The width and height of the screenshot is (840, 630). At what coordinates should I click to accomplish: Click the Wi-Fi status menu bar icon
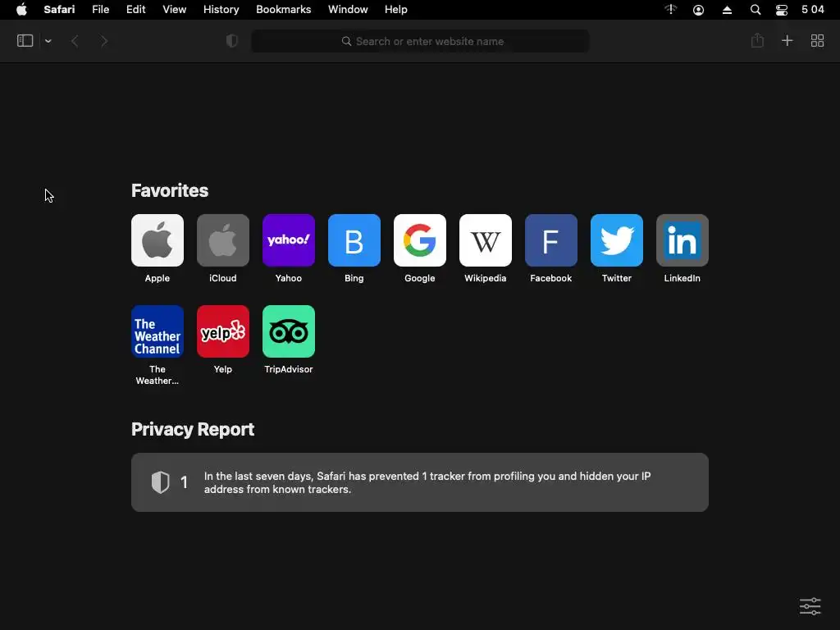click(671, 10)
